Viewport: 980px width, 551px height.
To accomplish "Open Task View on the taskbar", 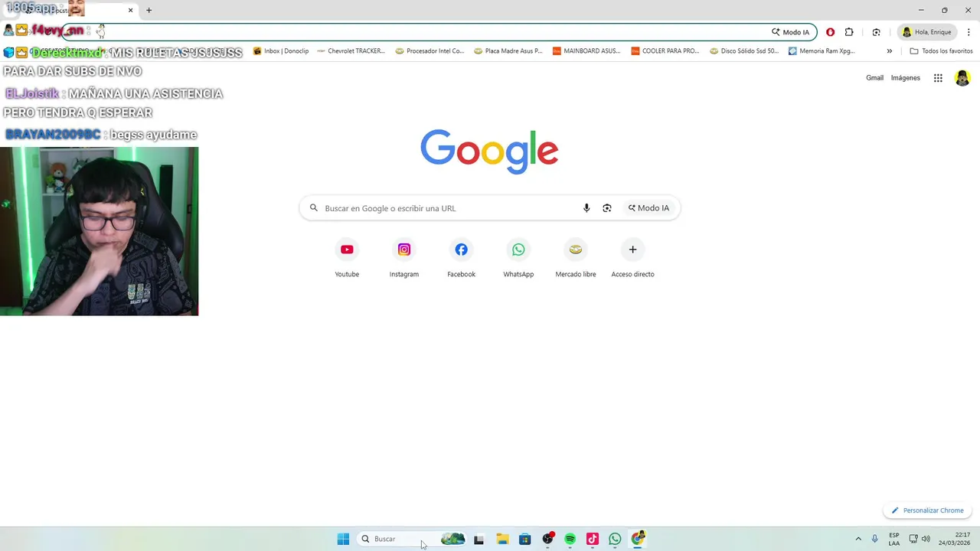I will 479,539.
